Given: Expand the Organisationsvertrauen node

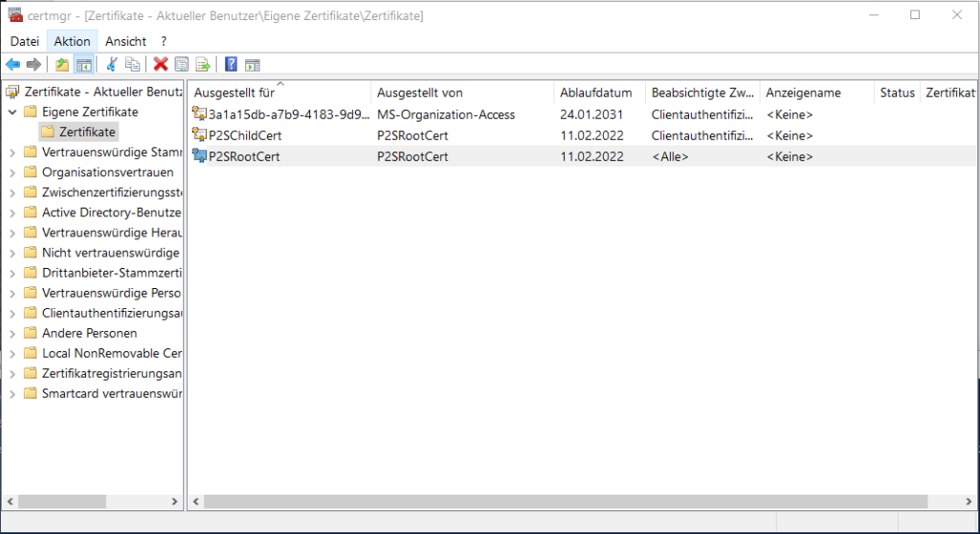Looking at the screenshot, I should tap(12, 172).
